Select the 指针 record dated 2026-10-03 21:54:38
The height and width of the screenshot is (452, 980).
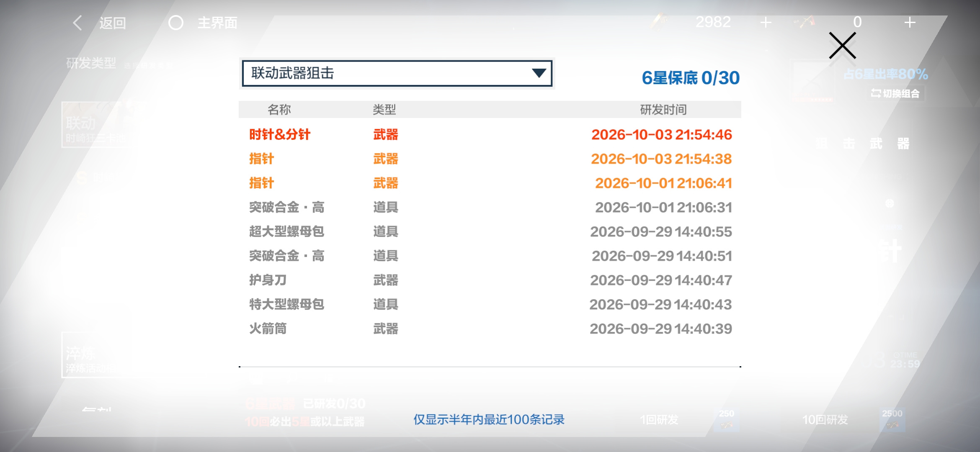coord(490,159)
